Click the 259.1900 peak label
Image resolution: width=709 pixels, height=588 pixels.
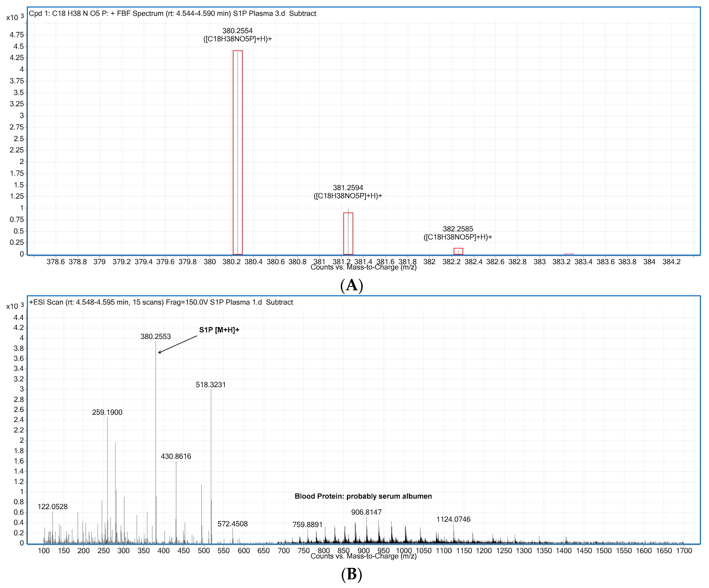tap(107, 412)
